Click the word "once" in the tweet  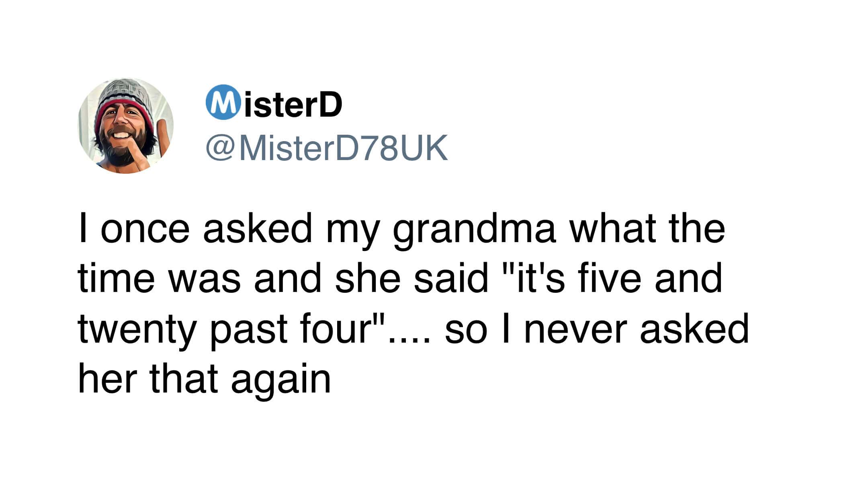pyautogui.click(x=145, y=230)
